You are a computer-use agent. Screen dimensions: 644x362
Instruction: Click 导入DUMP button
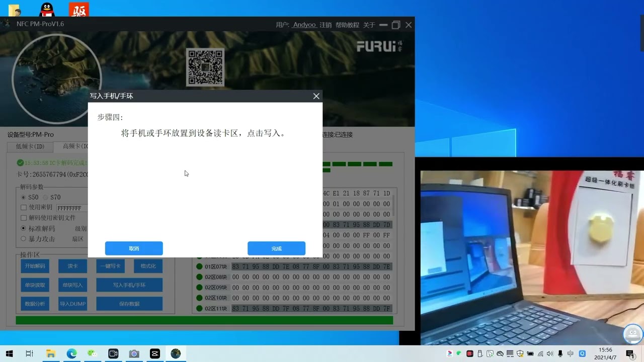pos(72,304)
